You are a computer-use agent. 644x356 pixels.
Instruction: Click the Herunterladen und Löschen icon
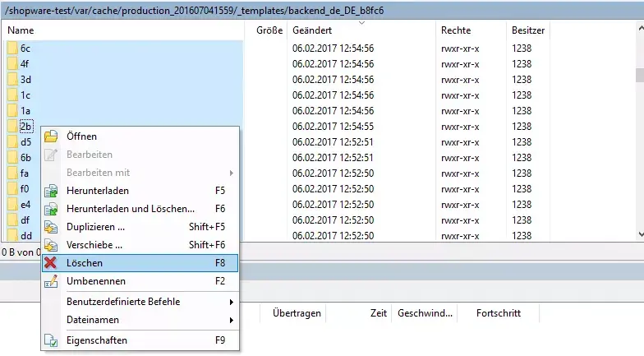[x=51, y=209]
